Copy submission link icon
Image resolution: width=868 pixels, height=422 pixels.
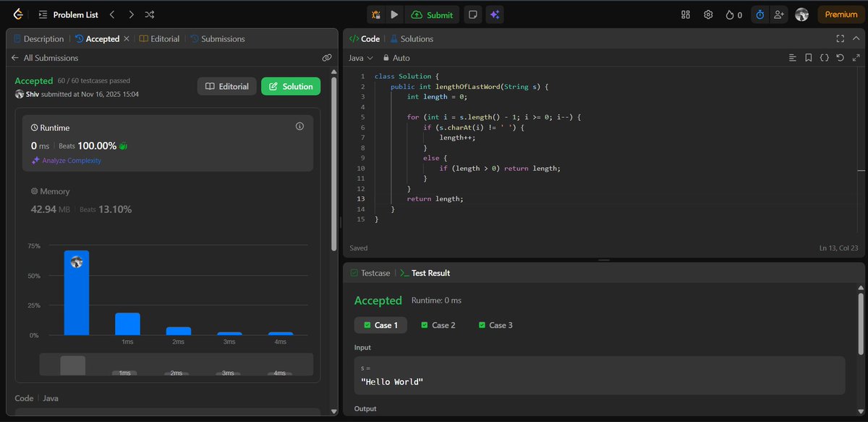point(326,58)
